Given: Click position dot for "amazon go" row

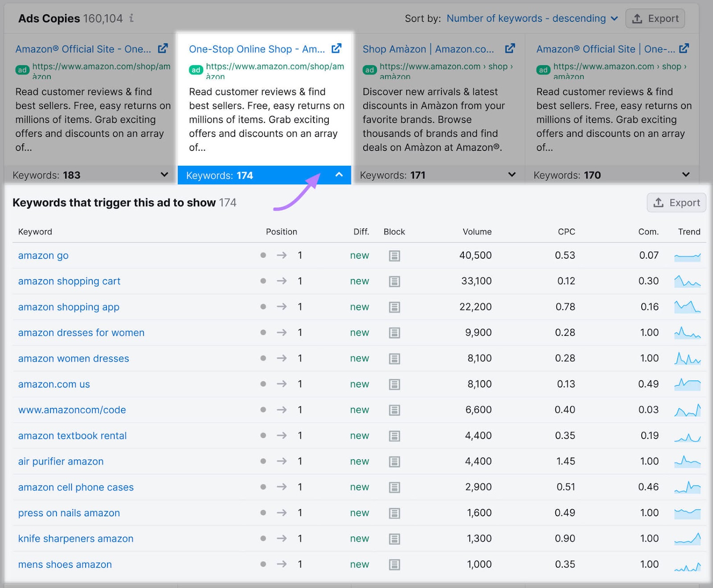Looking at the screenshot, I should [x=263, y=255].
